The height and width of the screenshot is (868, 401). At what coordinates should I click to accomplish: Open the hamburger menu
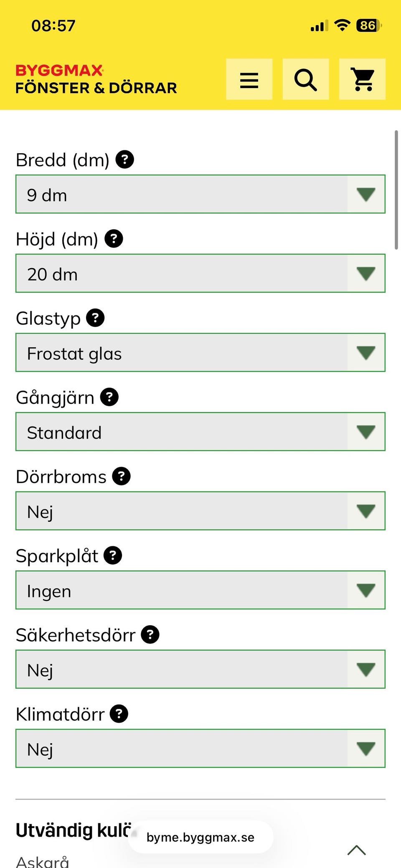[x=249, y=79]
